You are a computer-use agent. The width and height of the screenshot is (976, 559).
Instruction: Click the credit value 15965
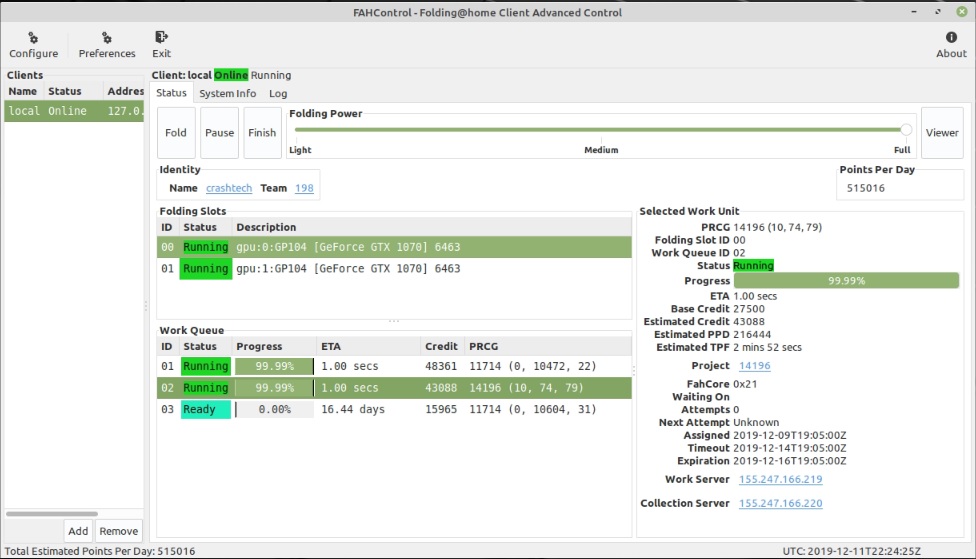coord(441,410)
